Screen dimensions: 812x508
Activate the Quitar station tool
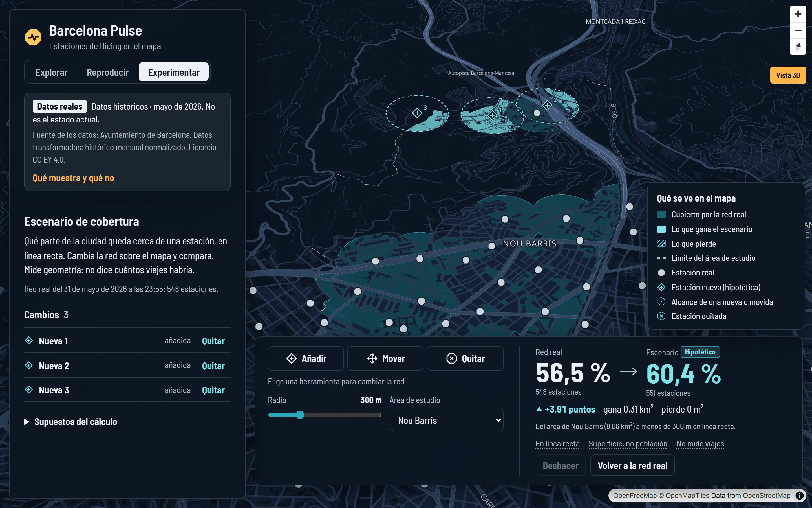pyautogui.click(x=465, y=358)
